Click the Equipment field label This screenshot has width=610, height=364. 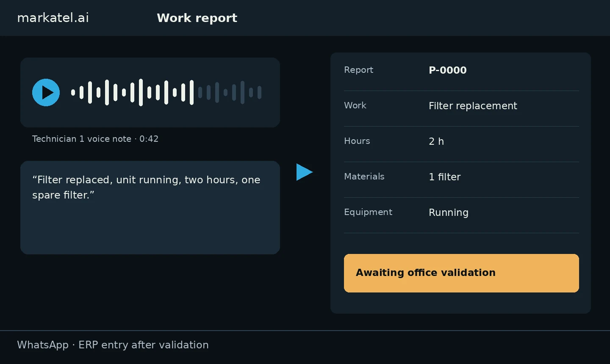click(368, 212)
